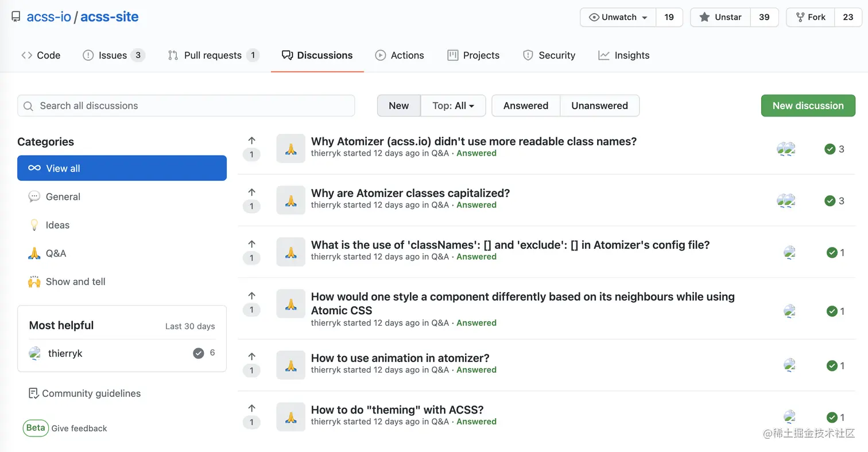Click the New discussion button
This screenshot has height=452, width=868.
click(x=808, y=106)
